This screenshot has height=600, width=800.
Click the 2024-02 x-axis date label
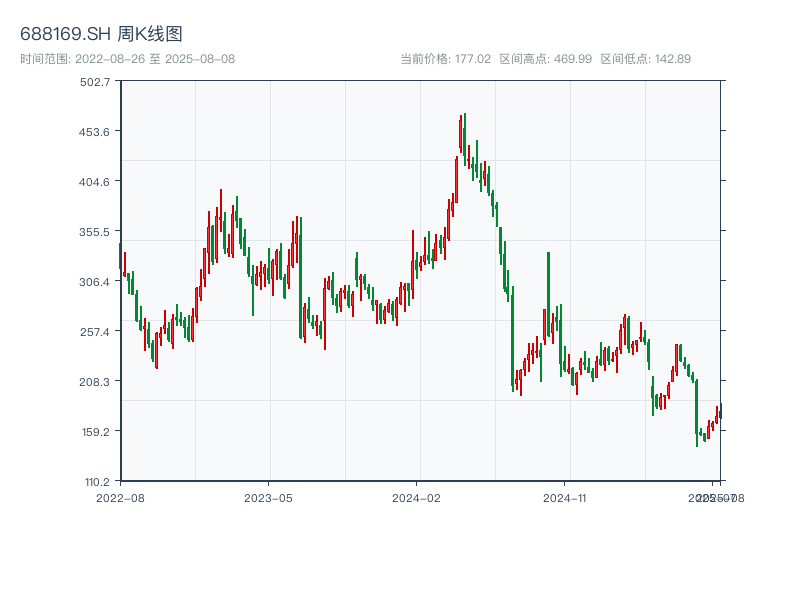point(418,497)
